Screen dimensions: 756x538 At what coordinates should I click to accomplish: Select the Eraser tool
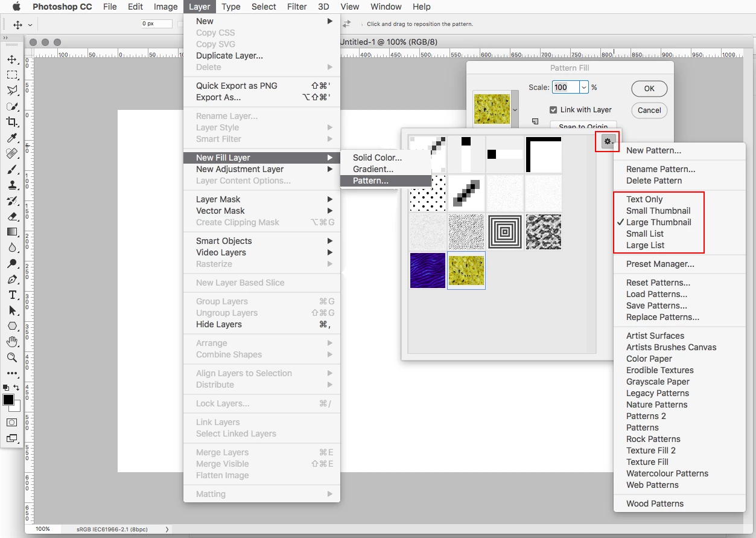point(12,216)
